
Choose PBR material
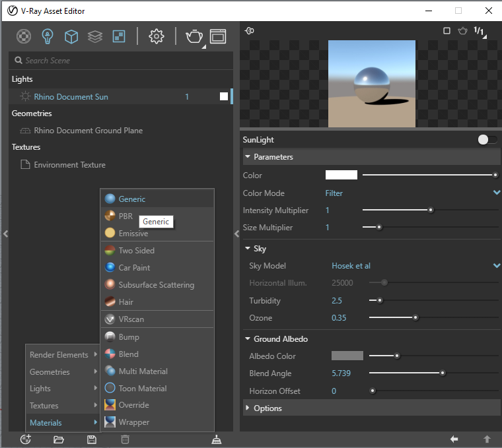click(157, 216)
